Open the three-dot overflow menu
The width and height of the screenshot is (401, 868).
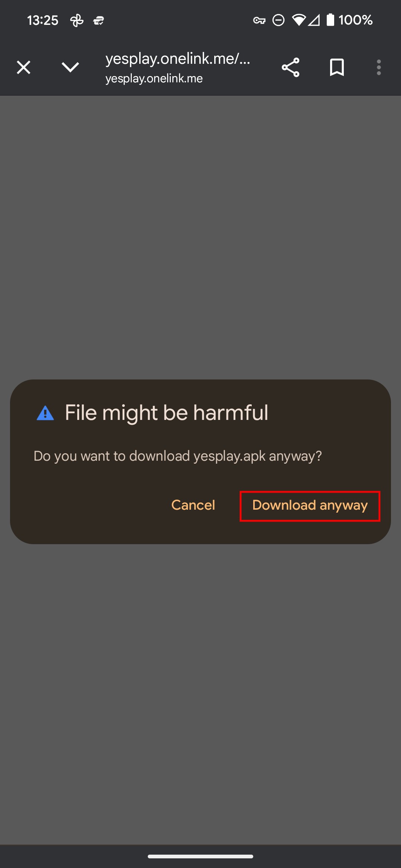click(379, 68)
